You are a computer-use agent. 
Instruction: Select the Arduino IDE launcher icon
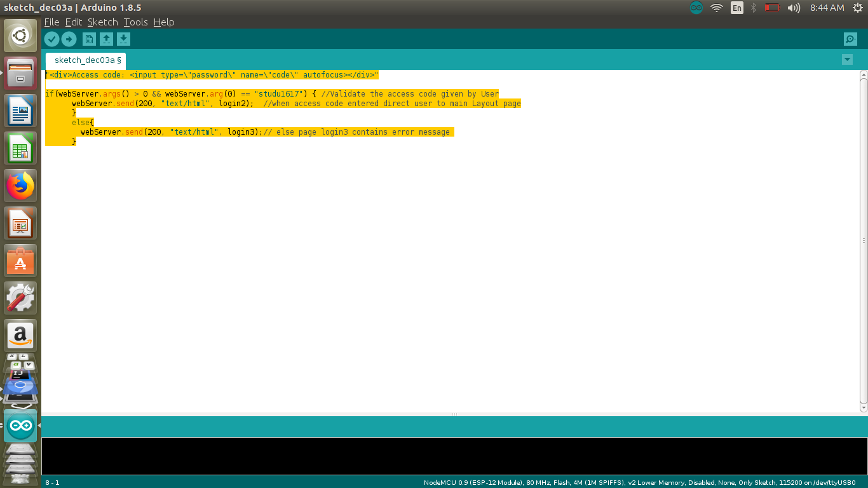20,426
